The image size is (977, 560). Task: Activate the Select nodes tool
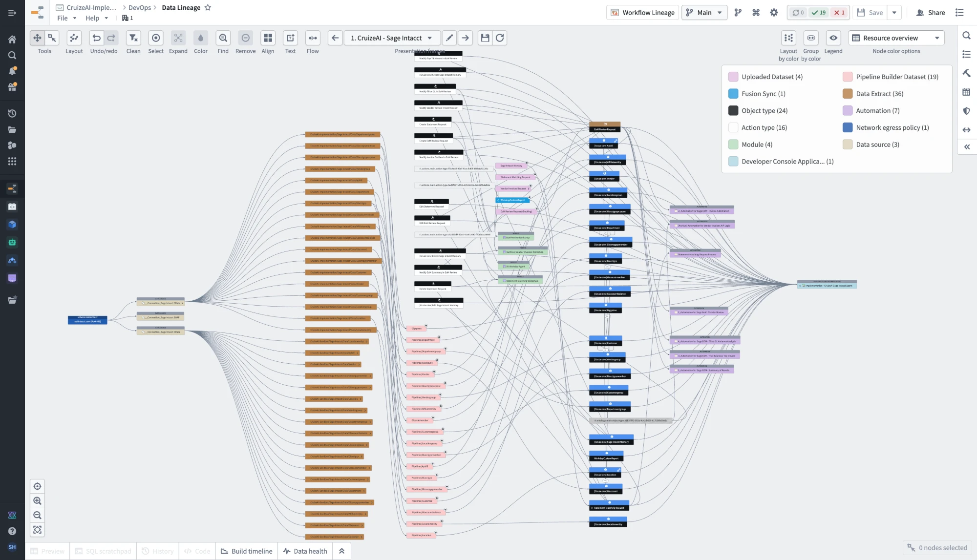[x=156, y=38]
